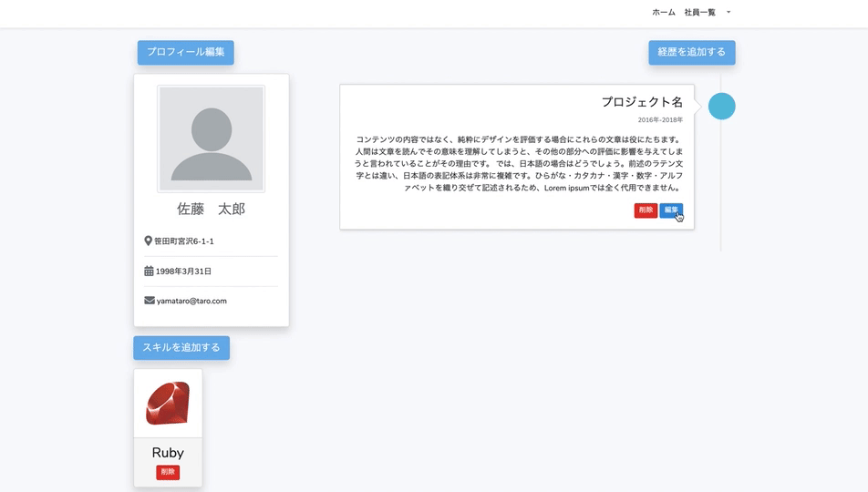The height and width of the screenshot is (492, 868).
Task: Click the Ruby gem logo
Action: 168,404
